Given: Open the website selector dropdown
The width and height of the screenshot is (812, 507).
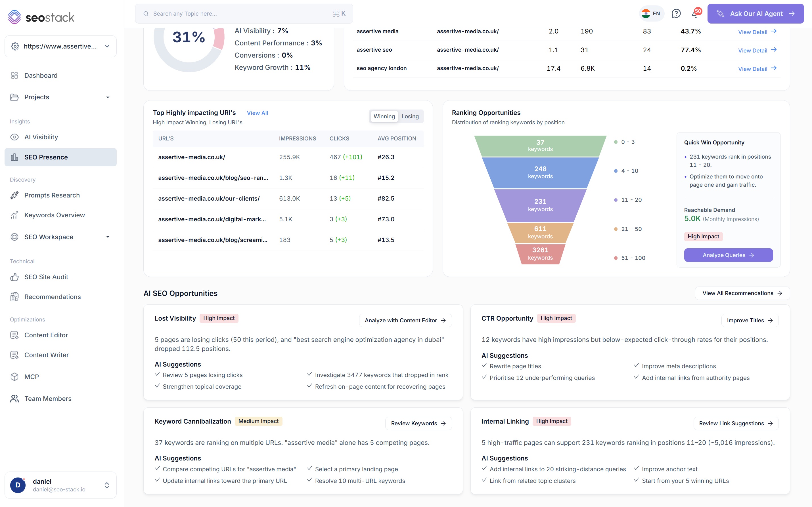Looking at the screenshot, I should [x=61, y=46].
